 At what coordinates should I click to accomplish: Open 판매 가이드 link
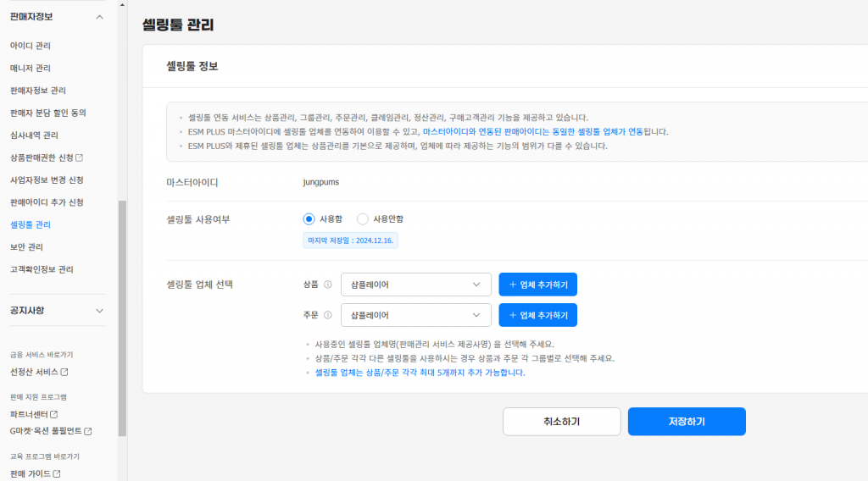tap(31, 474)
